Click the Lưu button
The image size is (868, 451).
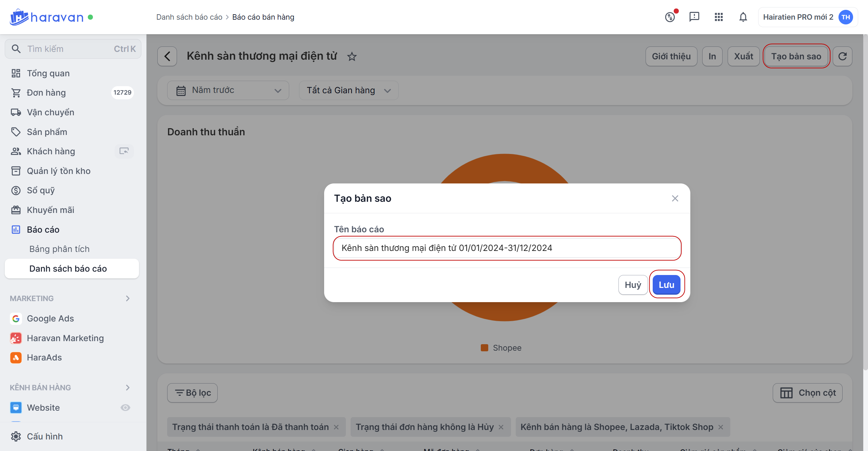tap(666, 285)
